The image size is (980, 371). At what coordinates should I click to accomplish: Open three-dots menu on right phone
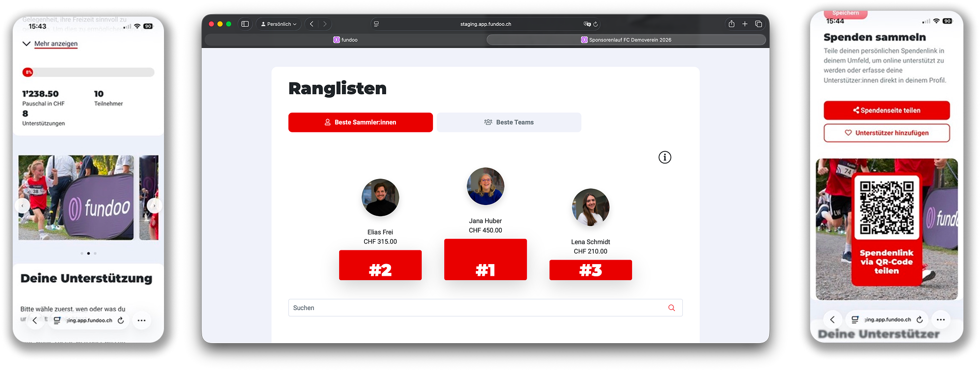point(940,320)
